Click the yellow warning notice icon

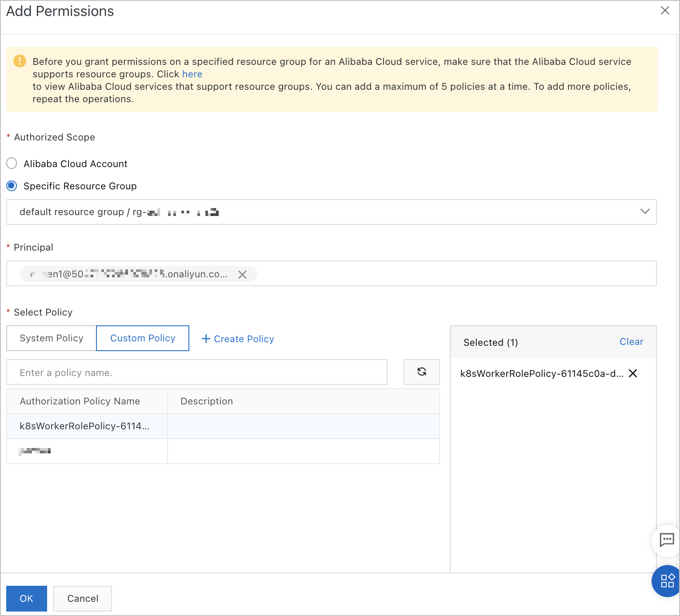(20, 61)
